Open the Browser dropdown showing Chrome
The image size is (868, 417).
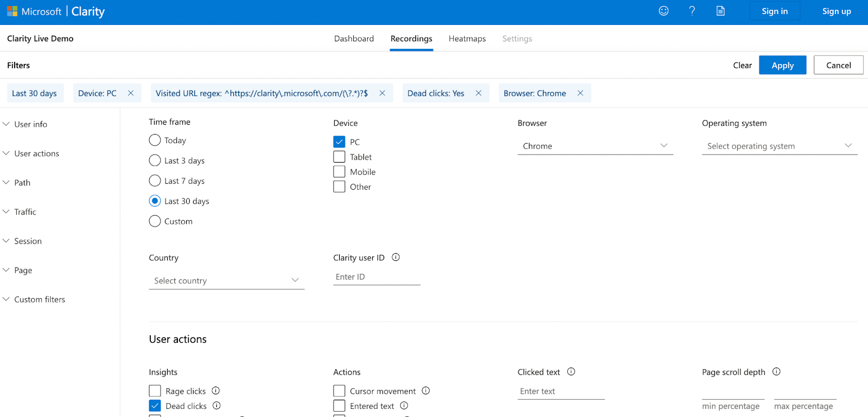point(595,146)
